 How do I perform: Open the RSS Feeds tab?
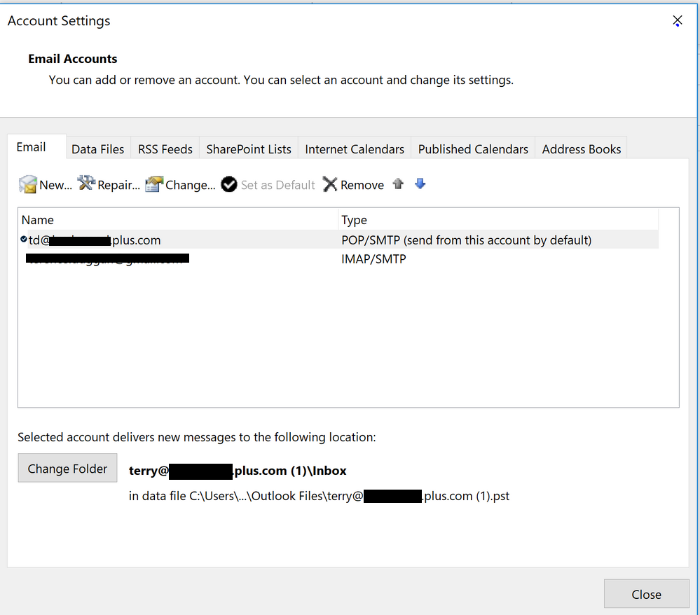165,149
